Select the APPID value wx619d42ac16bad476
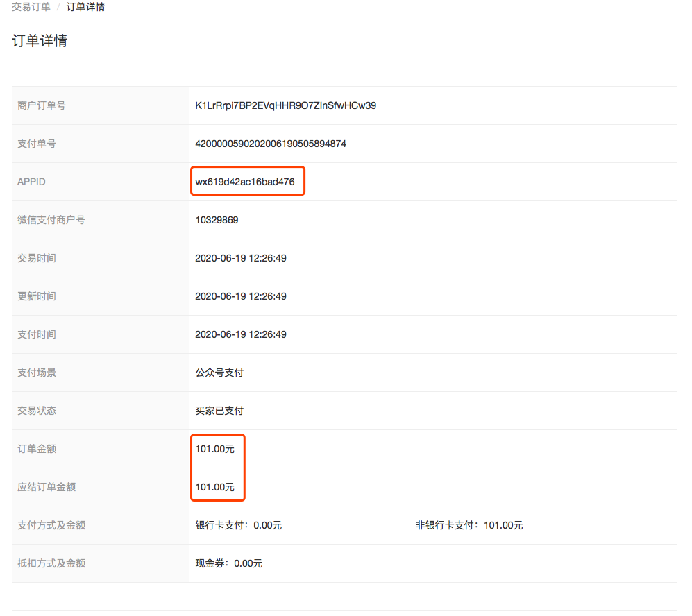The height and width of the screenshot is (616, 692). coord(245,182)
